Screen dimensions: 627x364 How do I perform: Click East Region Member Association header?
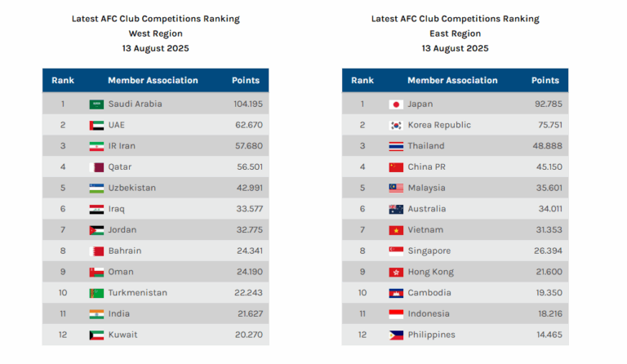452,81
